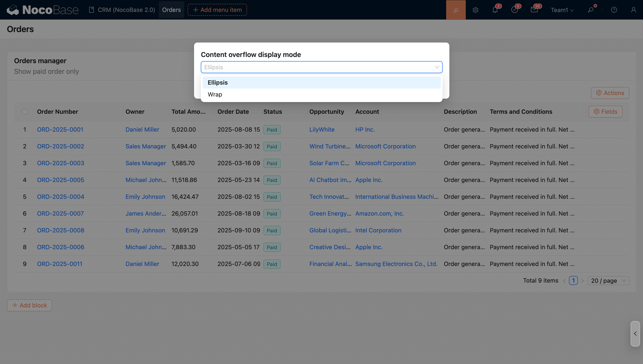Open order link ORD-2025-0003
The width and height of the screenshot is (643, 364).
pyautogui.click(x=61, y=163)
